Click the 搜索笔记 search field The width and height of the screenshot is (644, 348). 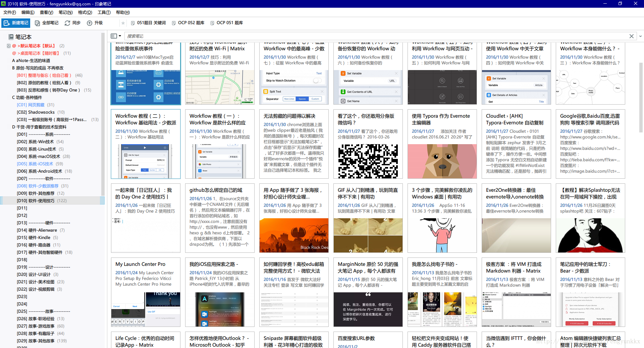[x=376, y=36]
